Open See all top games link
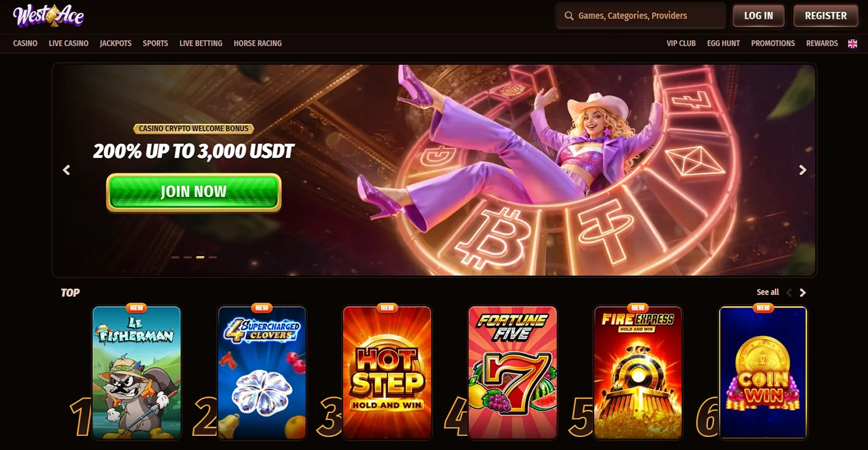Screen dimensions: 868x450 click(x=768, y=292)
